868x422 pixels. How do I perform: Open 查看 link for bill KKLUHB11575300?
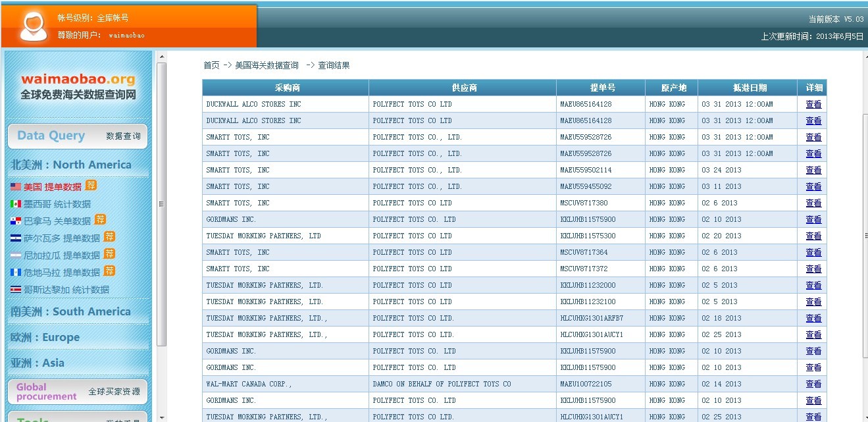coord(813,236)
